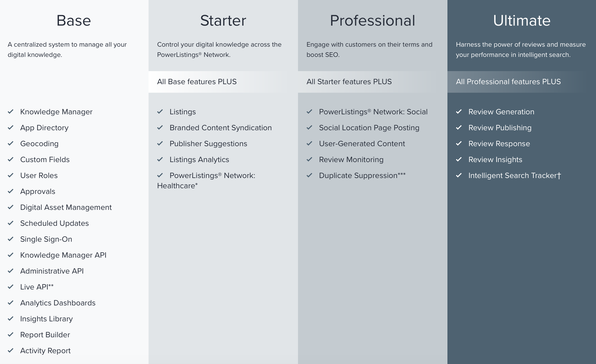
Task: Click the 'All Starter features PLUS' banner
Action: [373, 82]
